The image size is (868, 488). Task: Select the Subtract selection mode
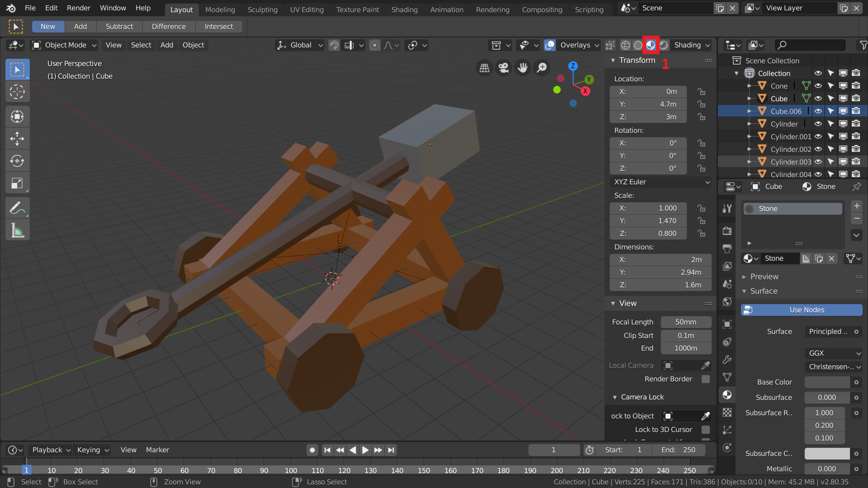119,27
